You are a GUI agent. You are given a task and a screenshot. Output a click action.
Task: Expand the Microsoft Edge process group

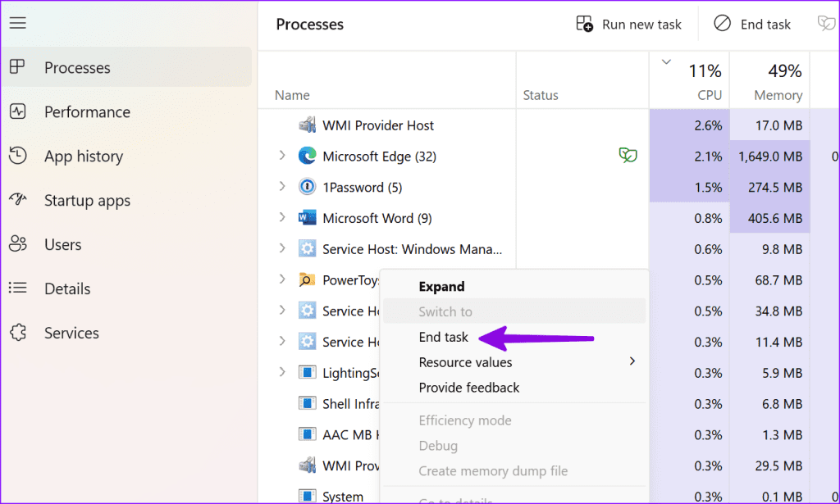pos(282,156)
